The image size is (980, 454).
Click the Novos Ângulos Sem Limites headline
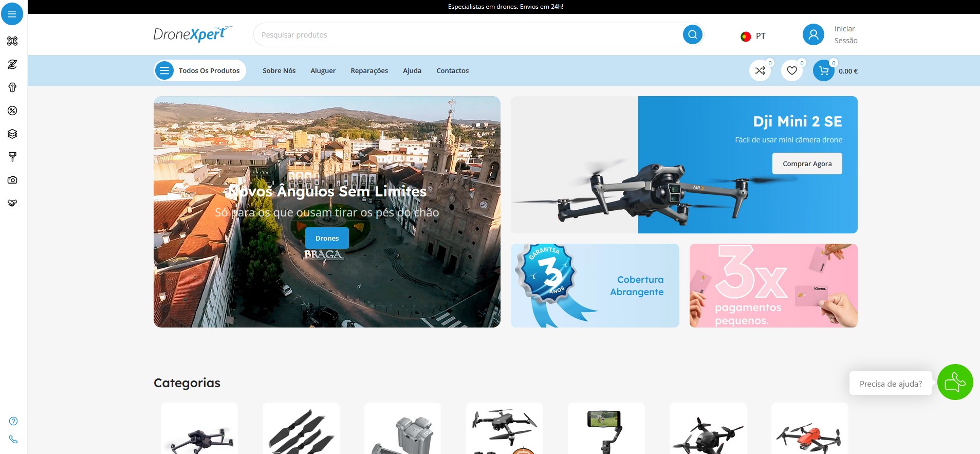coord(327,191)
